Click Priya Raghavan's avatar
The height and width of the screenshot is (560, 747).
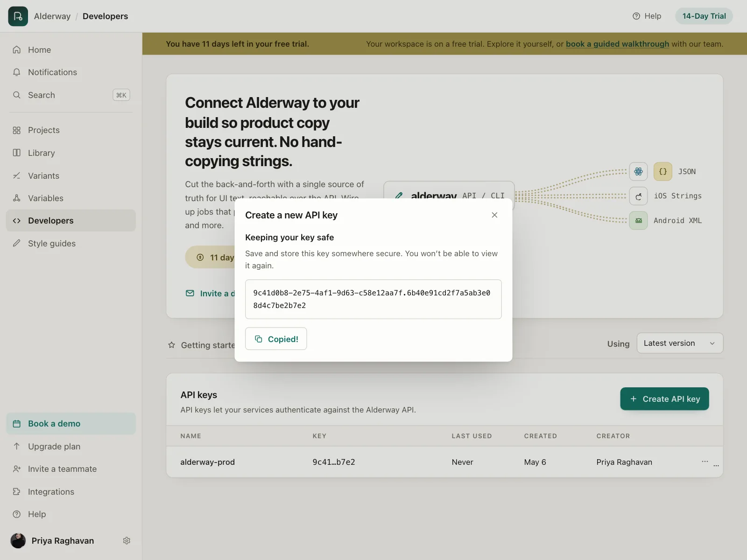tap(18, 541)
